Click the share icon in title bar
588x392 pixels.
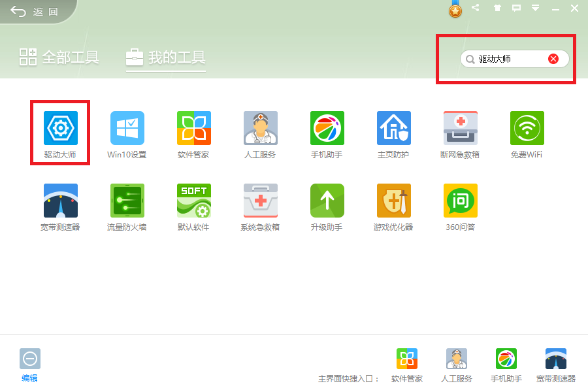tap(476, 7)
